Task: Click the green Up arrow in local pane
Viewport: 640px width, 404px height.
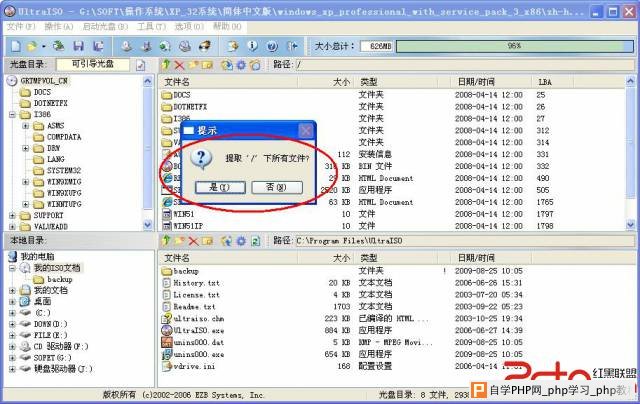Action: pos(166,241)
